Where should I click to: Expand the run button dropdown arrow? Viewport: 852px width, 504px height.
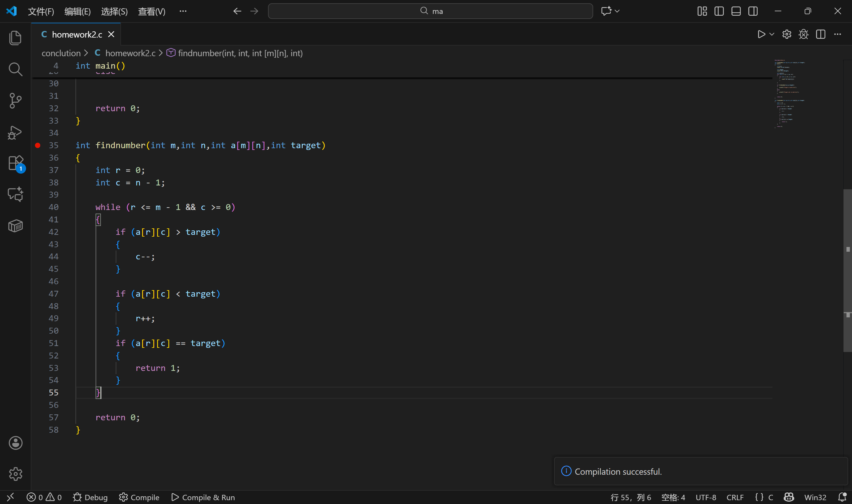click(x=772, y=34)
